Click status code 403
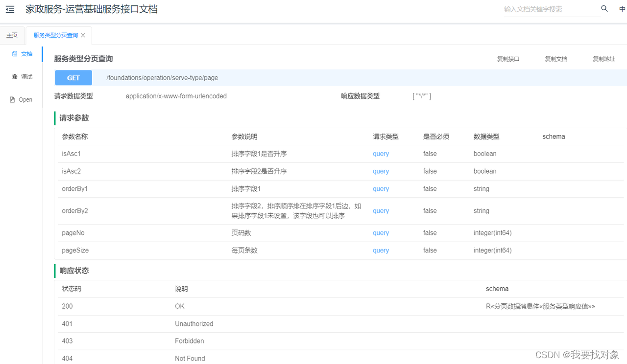Viewport: 627px width, 364px height. (x=67, y=341)
